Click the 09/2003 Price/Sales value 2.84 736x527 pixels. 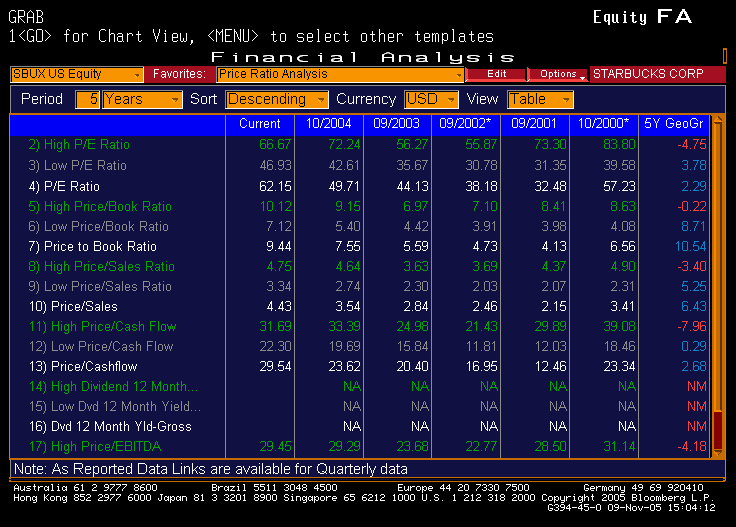point(416,306)
